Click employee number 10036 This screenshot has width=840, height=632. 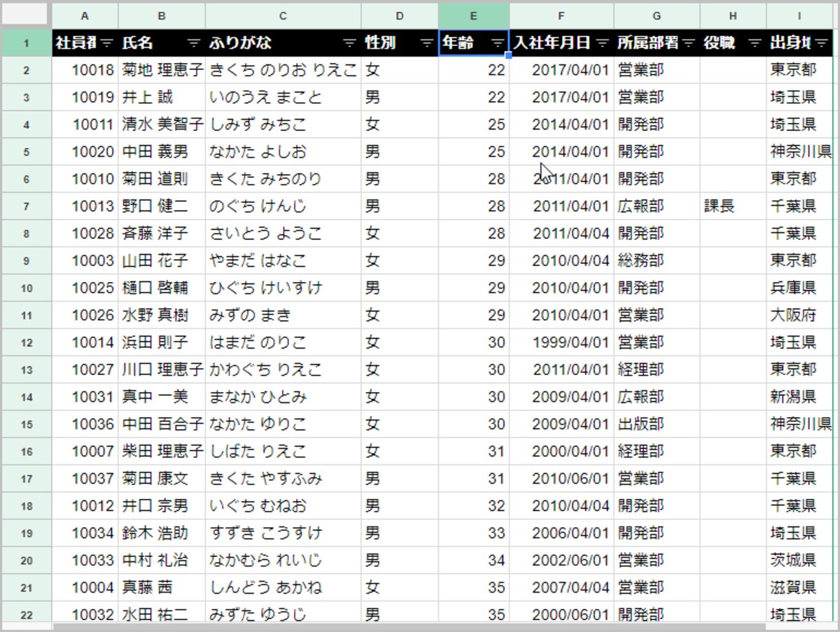pos(85,425)
